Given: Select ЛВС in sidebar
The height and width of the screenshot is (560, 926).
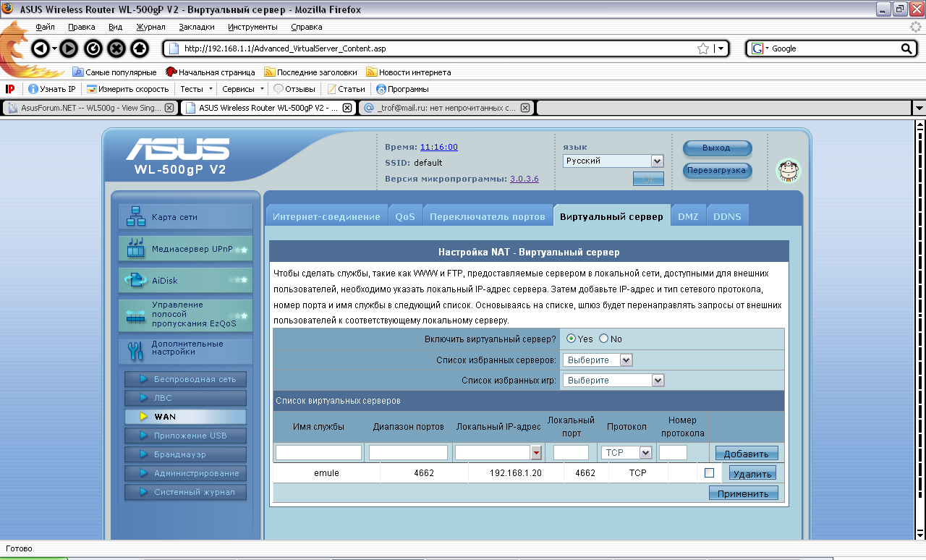Looking at the screenshot, I should [185, 398].
